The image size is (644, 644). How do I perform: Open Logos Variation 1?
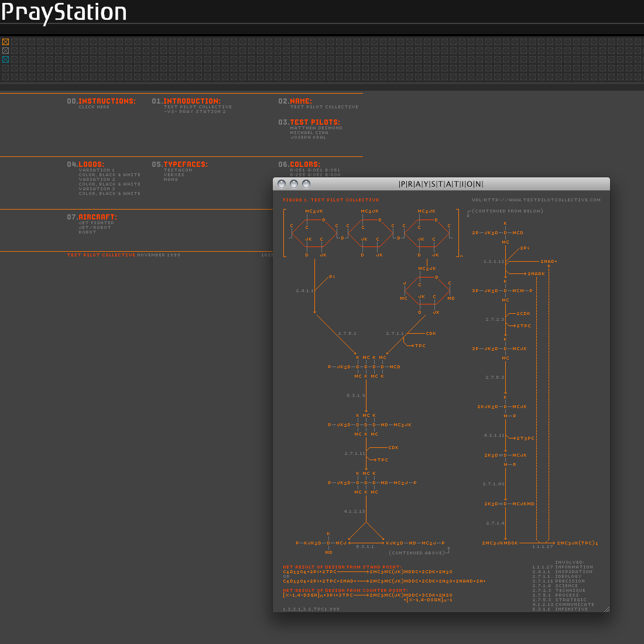pos(97,170)
